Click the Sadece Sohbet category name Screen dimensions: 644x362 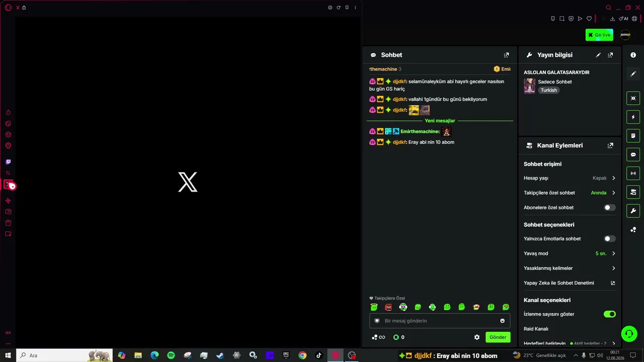coord(555,82)
